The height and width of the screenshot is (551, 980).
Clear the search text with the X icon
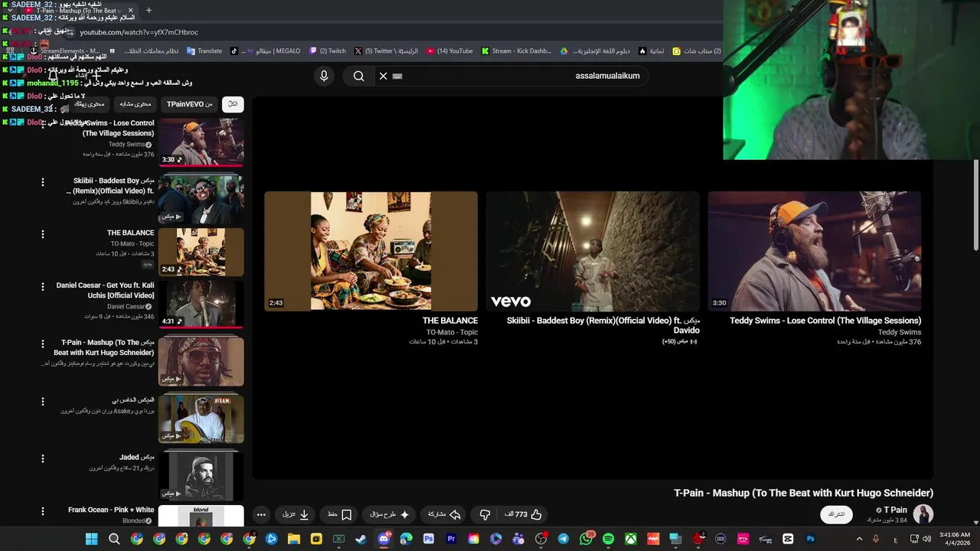383,76
